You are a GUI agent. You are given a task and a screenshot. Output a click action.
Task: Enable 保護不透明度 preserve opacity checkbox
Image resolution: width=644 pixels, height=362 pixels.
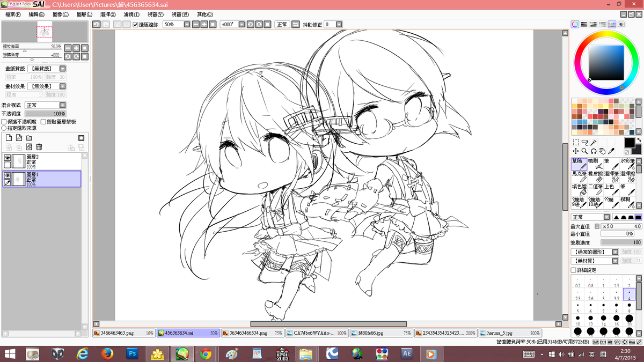click(4, 122)
